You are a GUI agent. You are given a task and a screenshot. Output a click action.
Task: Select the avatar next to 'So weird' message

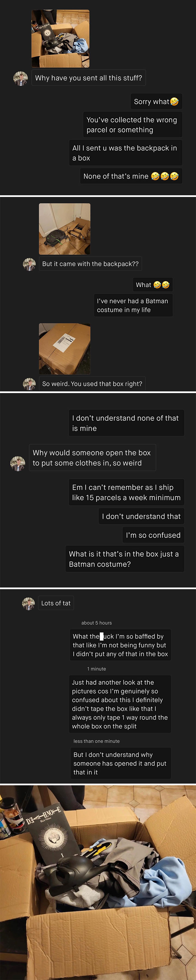point(30,384)
